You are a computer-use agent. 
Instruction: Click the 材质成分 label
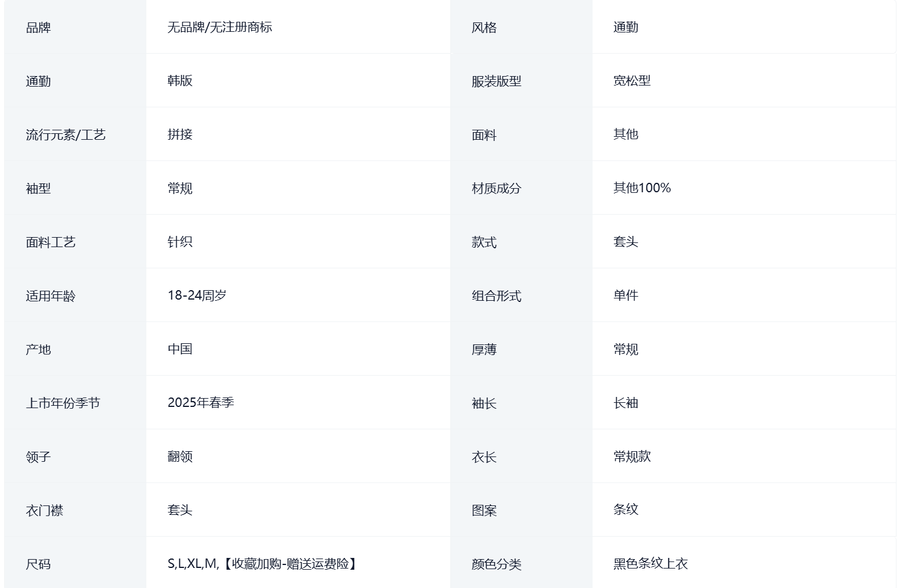pos(496,189)
